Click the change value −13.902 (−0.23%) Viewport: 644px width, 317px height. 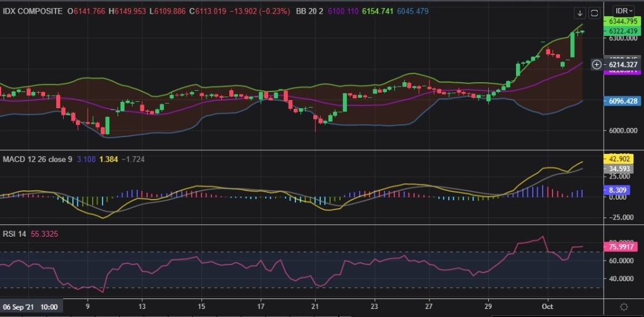pos(261,12)
